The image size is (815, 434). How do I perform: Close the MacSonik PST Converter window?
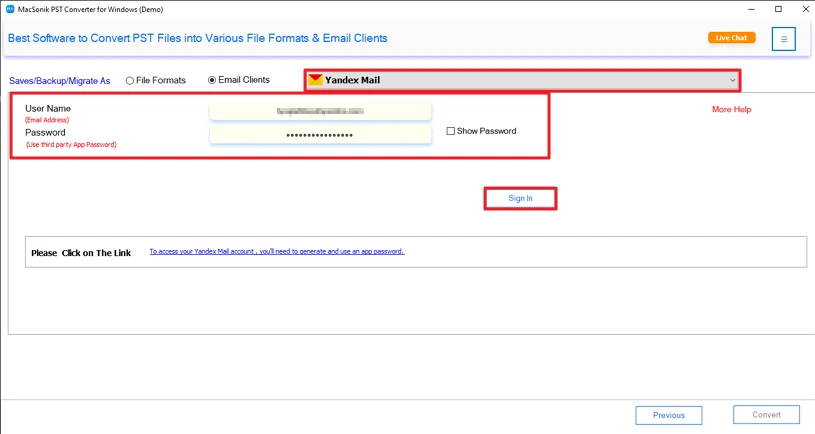point(805,9)
